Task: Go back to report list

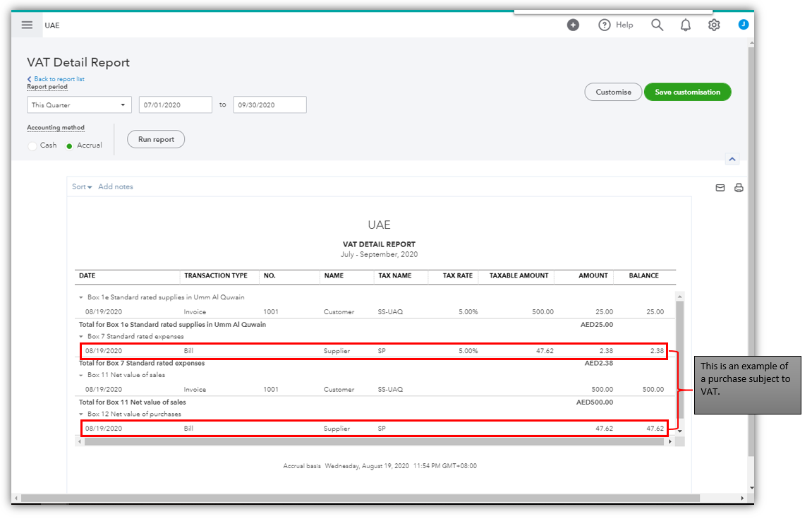Action: 56,79
